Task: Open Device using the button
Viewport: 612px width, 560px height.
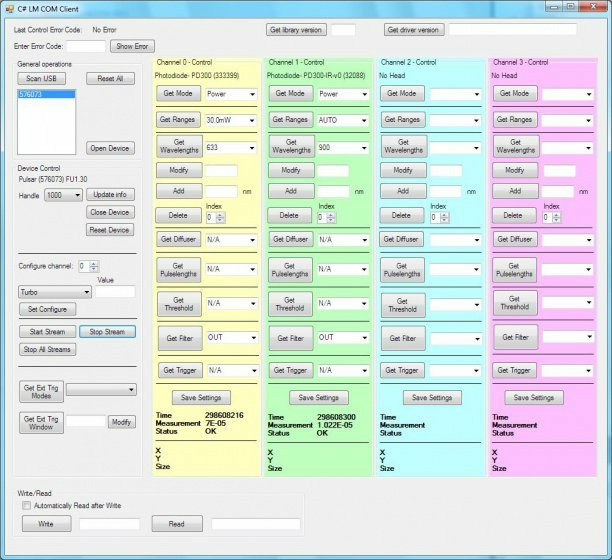Action: pos(110,148)
